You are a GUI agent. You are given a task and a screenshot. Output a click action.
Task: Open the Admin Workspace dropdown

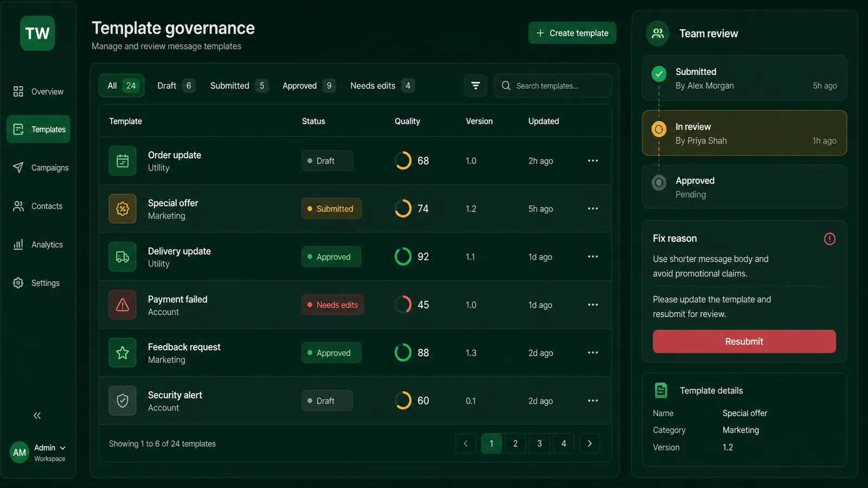click(50, 453)
